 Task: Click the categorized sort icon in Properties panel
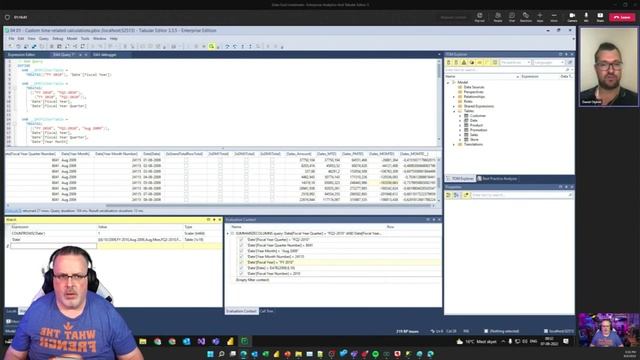[449, 195]
